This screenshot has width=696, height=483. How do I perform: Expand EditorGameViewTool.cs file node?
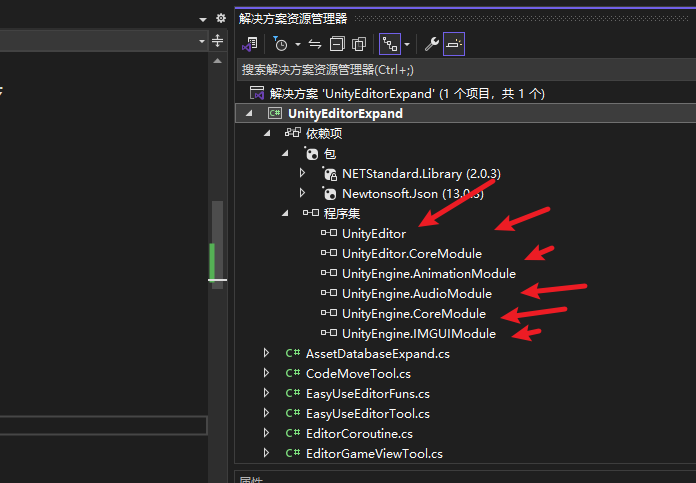266,453
